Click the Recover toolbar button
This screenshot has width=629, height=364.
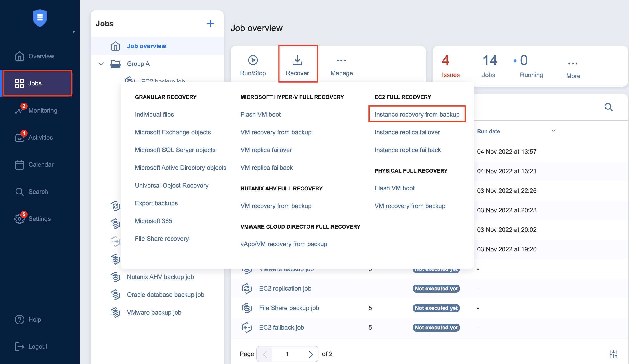click(x=297, y=65)
